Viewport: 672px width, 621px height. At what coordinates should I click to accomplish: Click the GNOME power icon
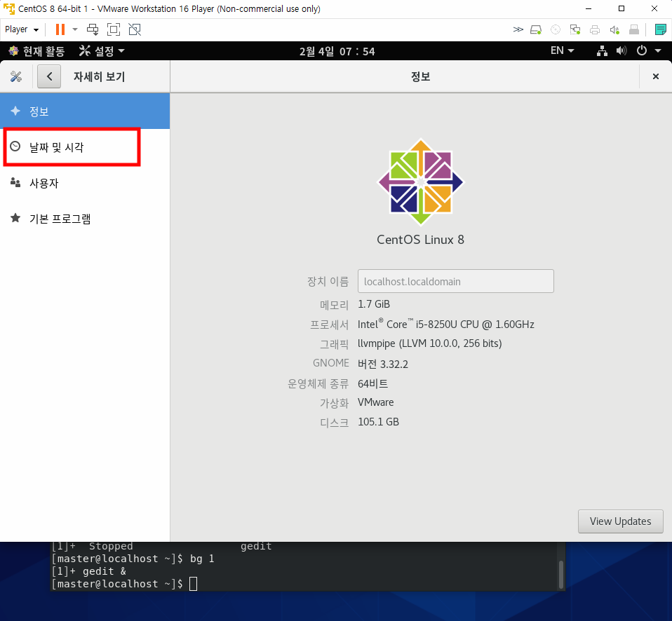642,51
